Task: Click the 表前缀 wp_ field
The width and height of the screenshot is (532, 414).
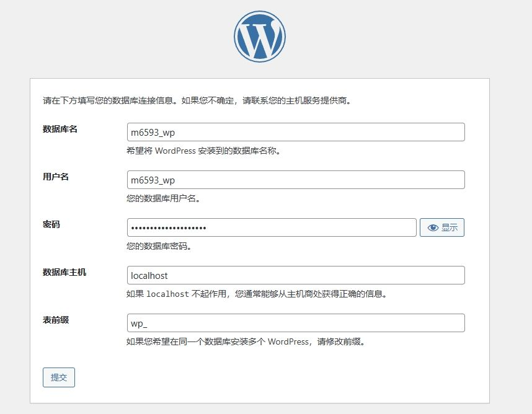Action: click(x=296, y=323)
